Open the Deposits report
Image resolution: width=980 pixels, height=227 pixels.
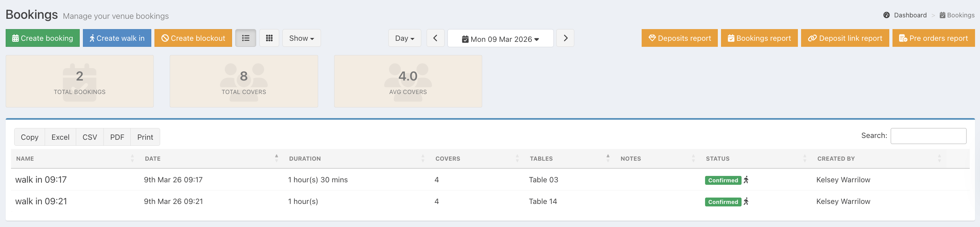(x=679, y=38)
